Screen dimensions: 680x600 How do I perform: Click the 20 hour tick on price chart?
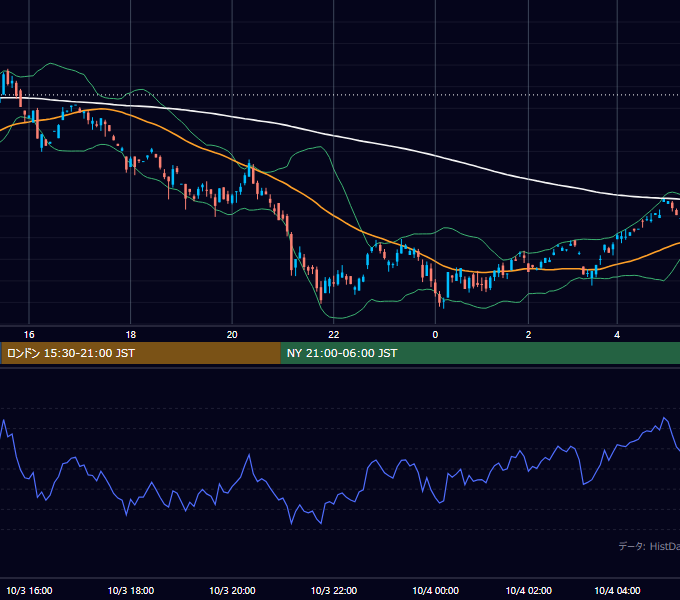(x=232, y=335)
